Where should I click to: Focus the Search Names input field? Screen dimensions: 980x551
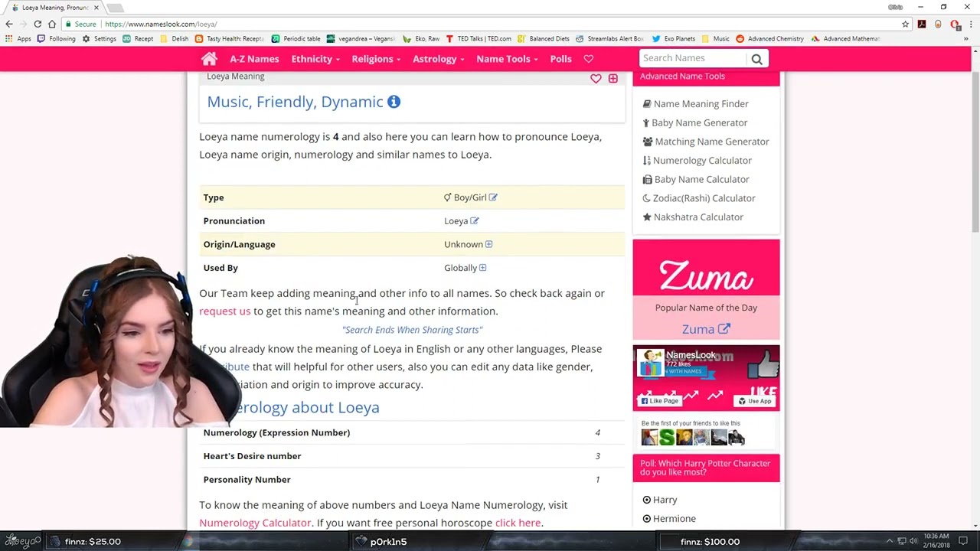[693, 58]
